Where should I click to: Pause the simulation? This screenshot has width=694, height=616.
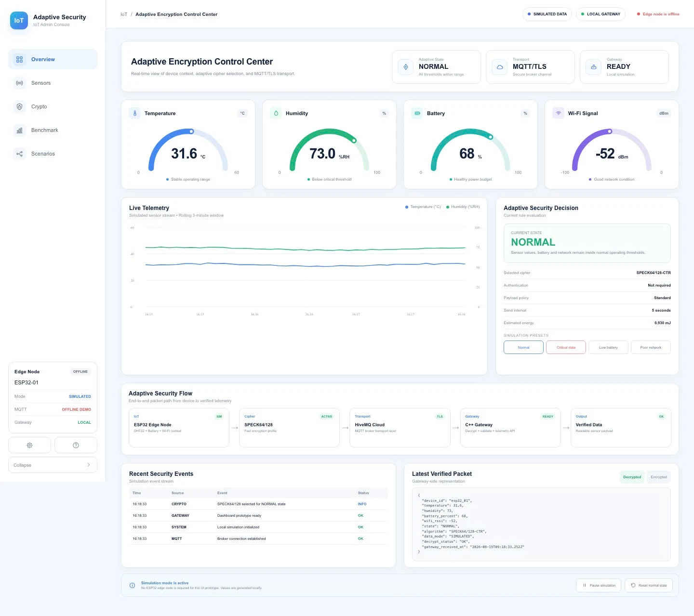coord(599,585)
